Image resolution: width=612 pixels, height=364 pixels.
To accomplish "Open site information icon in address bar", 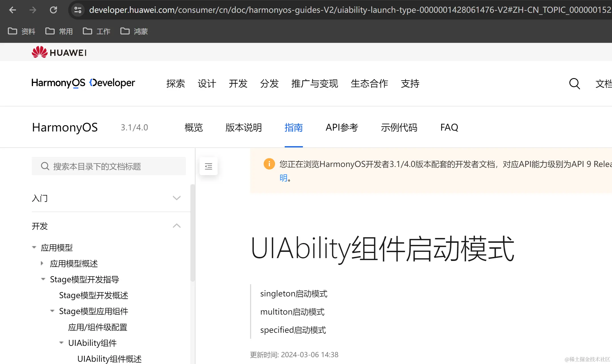I will 78,10.
